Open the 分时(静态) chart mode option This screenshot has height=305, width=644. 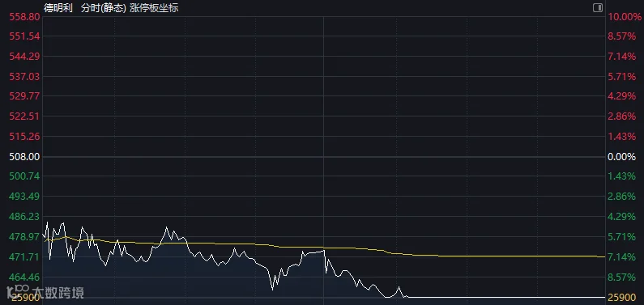(104, 8)
